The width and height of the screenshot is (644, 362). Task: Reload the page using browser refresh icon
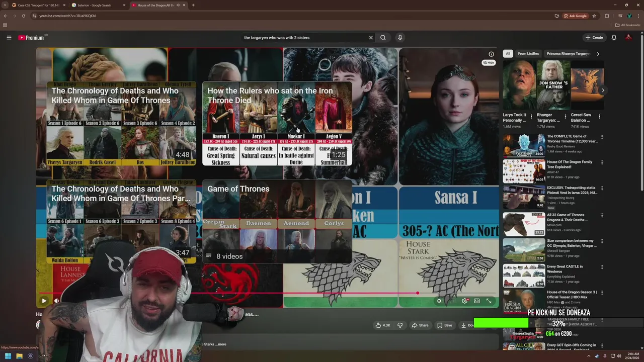[x=24, y=16]
